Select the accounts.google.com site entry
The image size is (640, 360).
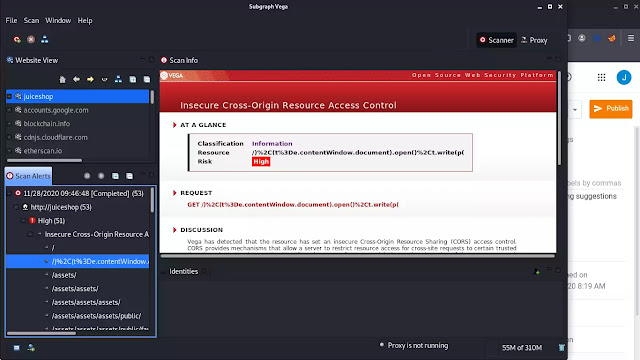56,110
